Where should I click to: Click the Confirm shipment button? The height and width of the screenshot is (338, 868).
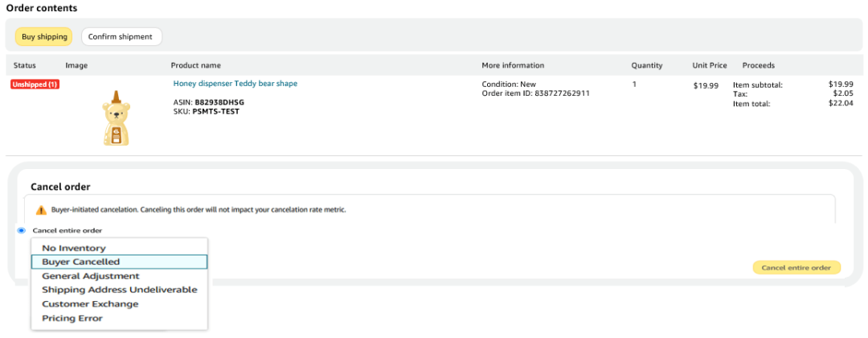(121, 36)
